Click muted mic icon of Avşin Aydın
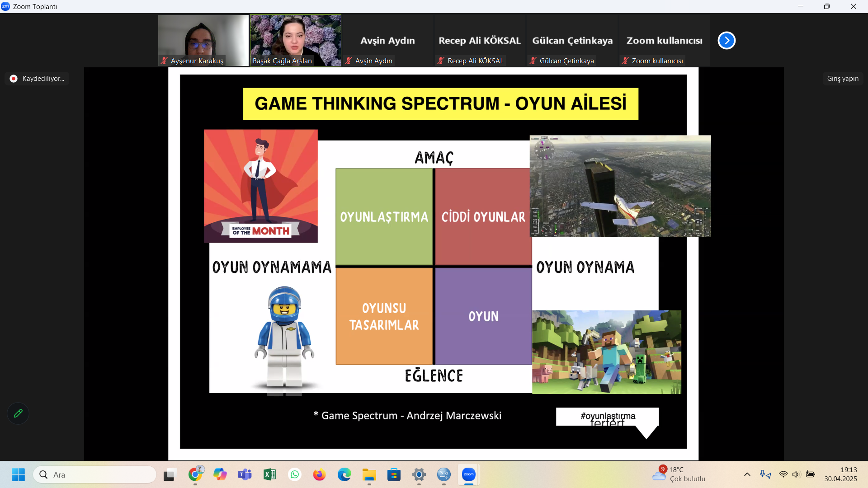 [x=349, y=61]
